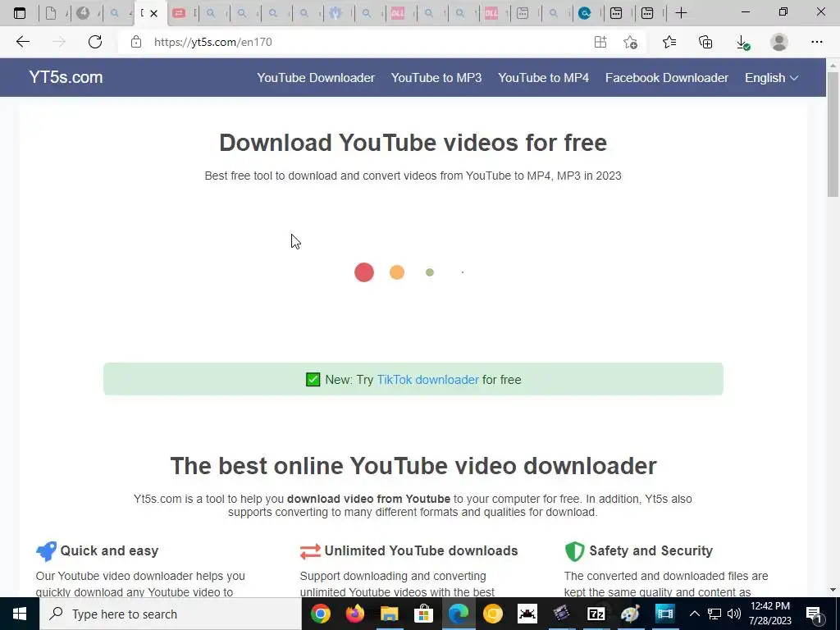Open the volume control in system tray
The width and height of the screenshot is (840, 630).
(734, 614)
